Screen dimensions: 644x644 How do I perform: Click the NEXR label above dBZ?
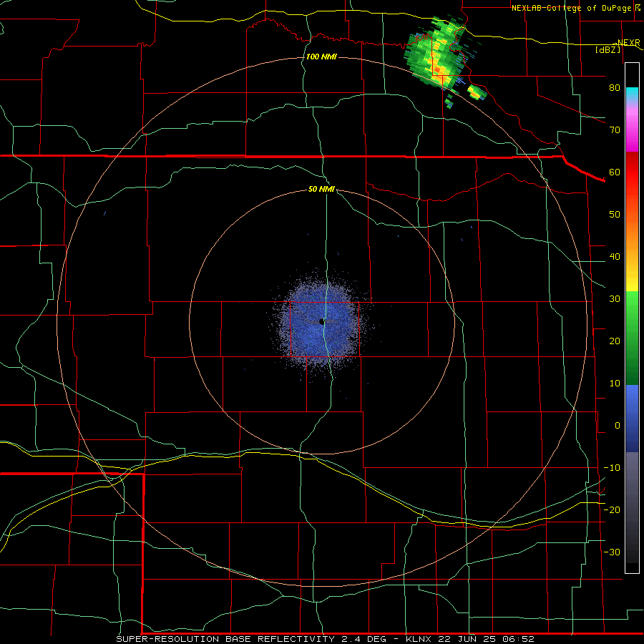pos(628,42)
